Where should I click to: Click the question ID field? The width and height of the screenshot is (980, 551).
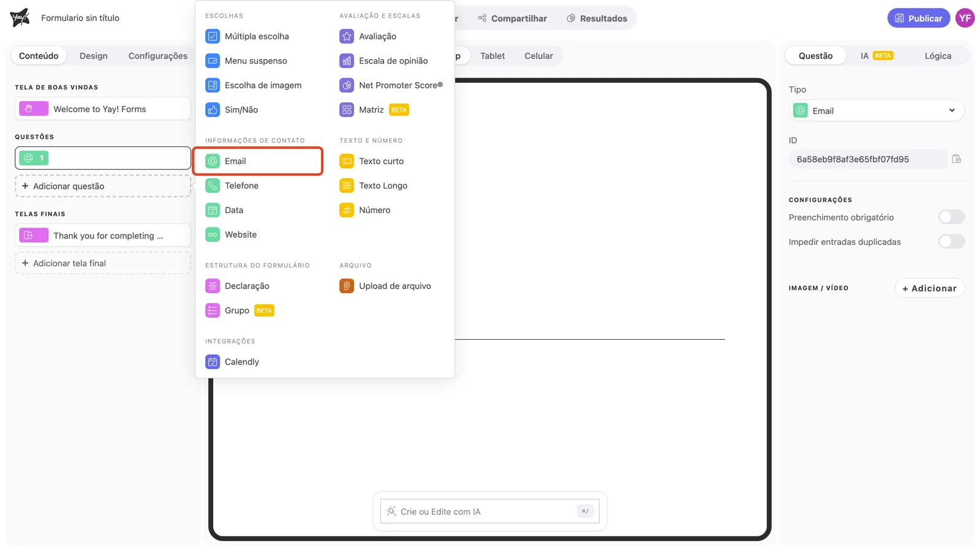(868, 159)
